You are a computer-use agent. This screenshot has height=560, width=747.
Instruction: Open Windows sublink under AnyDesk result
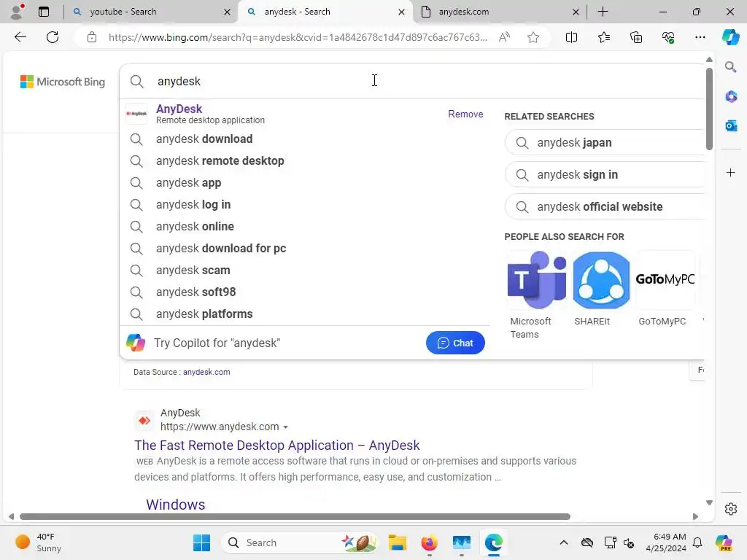tap(175, 505)
